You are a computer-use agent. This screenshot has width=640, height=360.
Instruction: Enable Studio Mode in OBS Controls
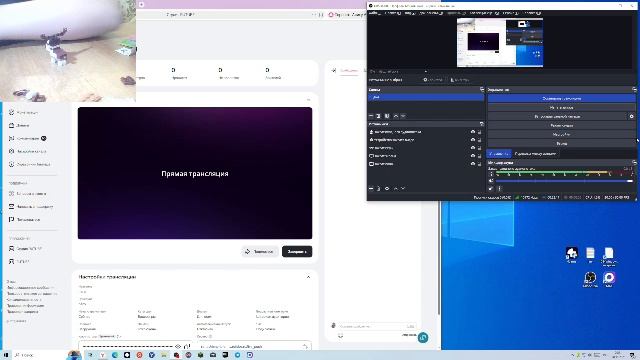tap(562, 125)
